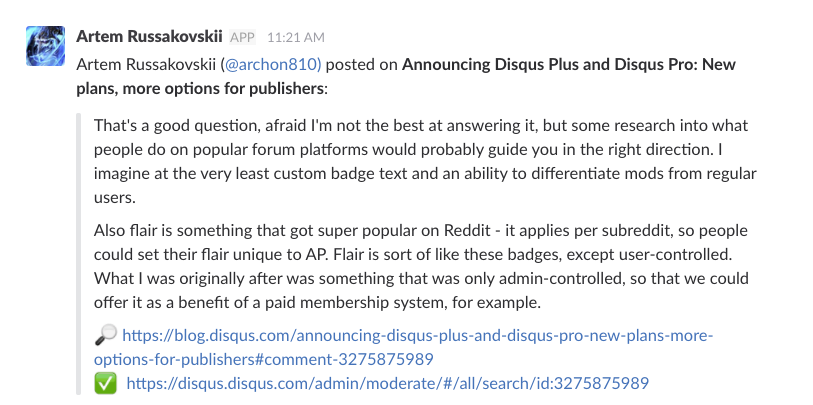The image size is (813, 405).
Task: Open the @archon810 mention
Action: [x=273, y=65]
